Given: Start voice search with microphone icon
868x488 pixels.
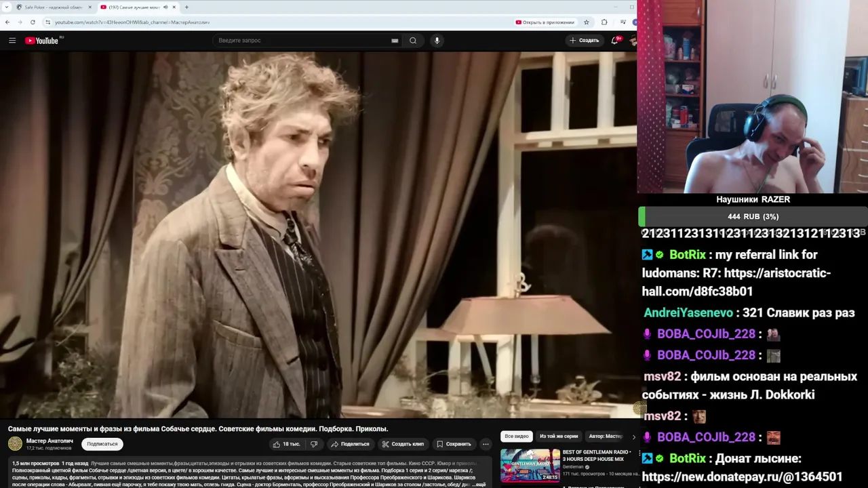Looking at the screenshot, I should pyautogui.click(x=437, y=41).
